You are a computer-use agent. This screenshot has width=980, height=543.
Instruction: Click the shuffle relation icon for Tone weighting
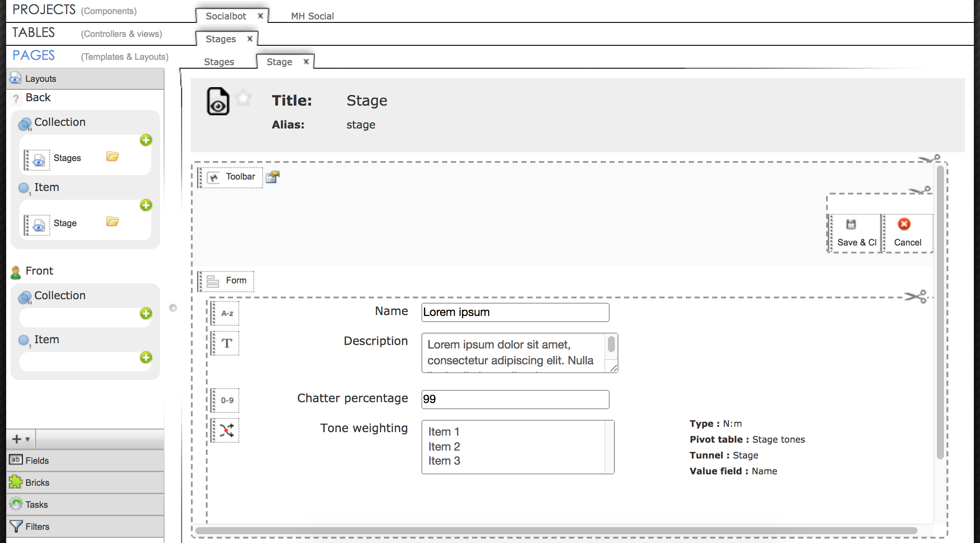click(227, 430)
